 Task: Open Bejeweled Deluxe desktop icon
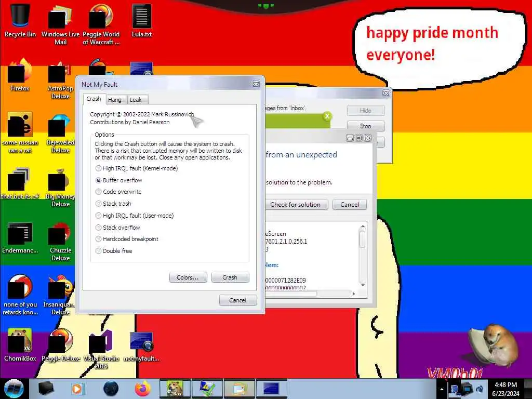click(60, 133)
